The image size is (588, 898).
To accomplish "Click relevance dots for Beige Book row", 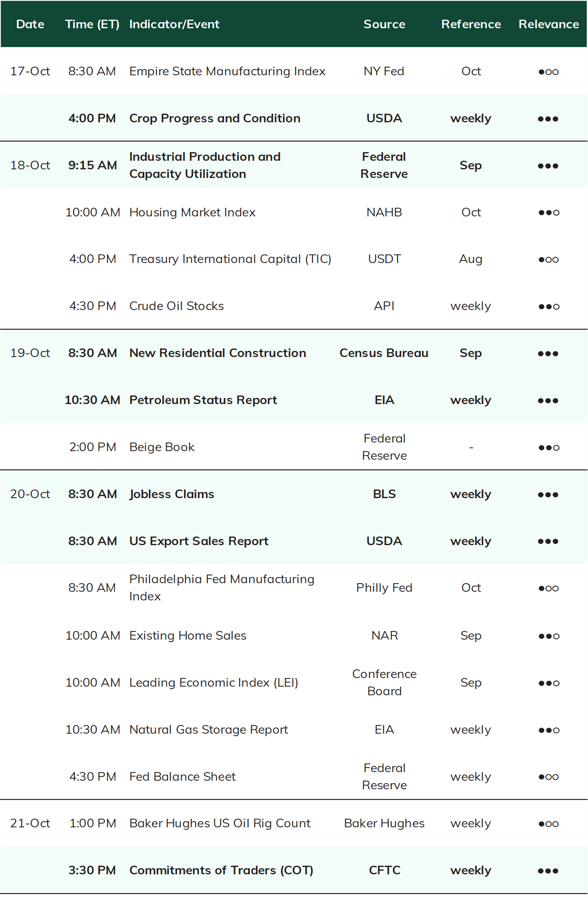I will coord(548,448).
